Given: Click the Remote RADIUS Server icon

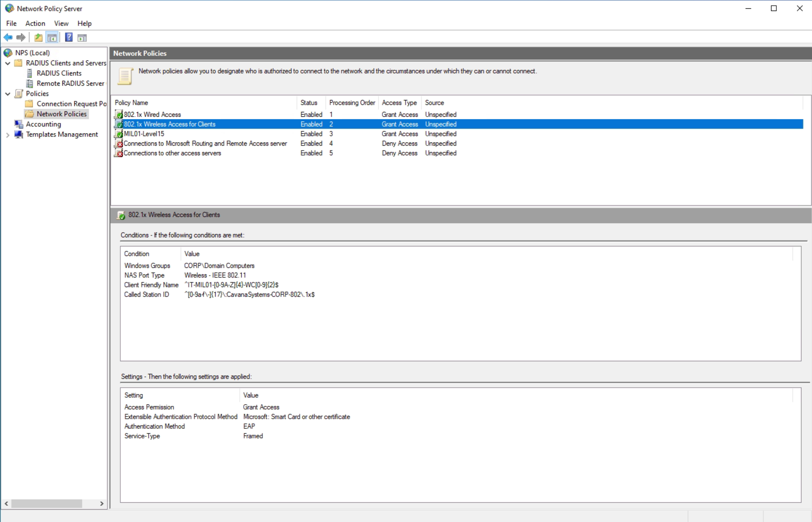Looking at the screenshot, I should pos(30,83).
